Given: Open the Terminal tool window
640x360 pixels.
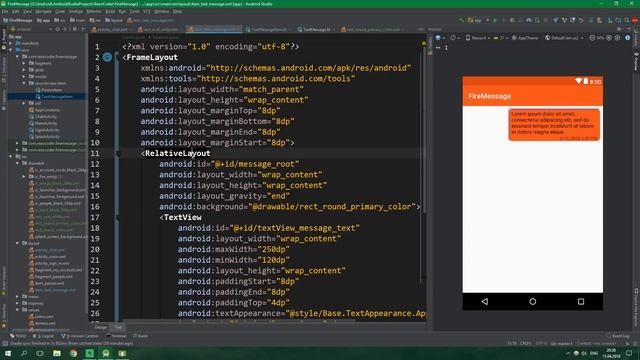Looking at the screenshot, I should click(x=116, y=336).
